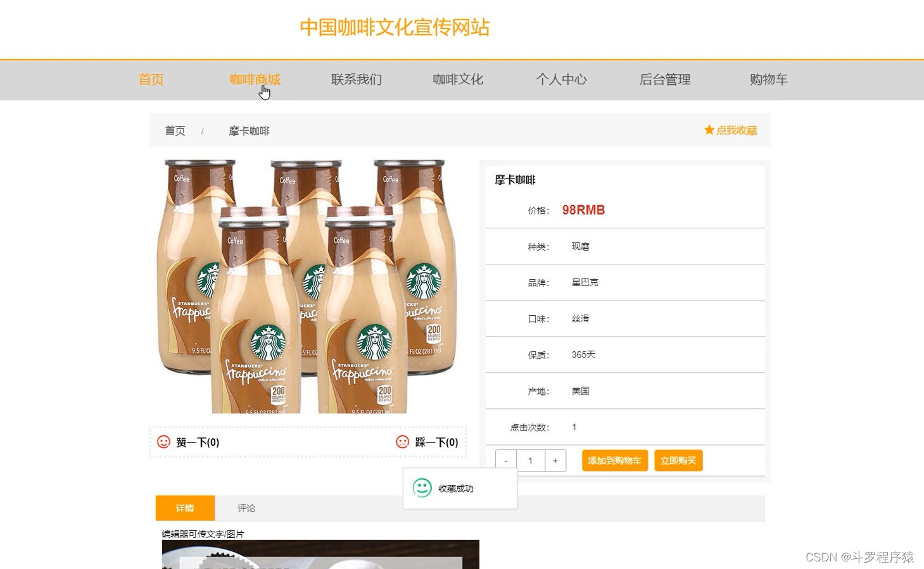Click the Frappuccino bottles product image

[308, 287]
